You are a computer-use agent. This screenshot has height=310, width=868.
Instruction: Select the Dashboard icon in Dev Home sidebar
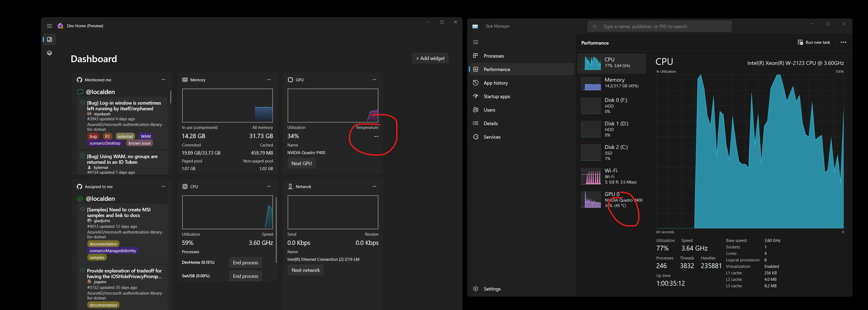49,39
